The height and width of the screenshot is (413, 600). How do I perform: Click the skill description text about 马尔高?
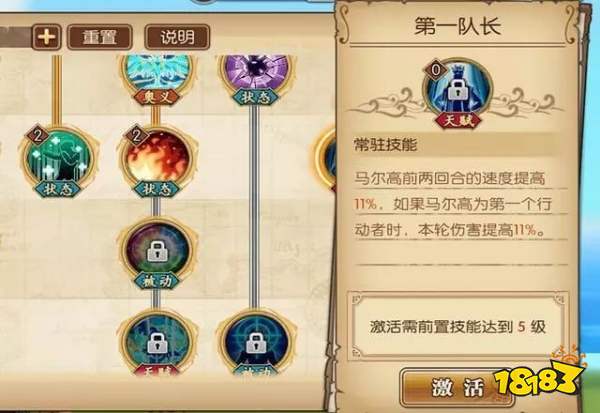(453, 204)
